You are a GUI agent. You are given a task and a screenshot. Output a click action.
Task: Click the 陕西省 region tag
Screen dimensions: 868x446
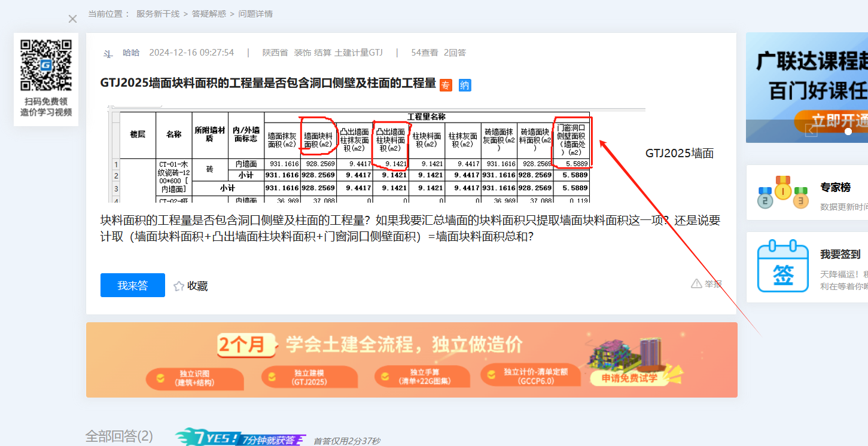(x=275, y=53)
